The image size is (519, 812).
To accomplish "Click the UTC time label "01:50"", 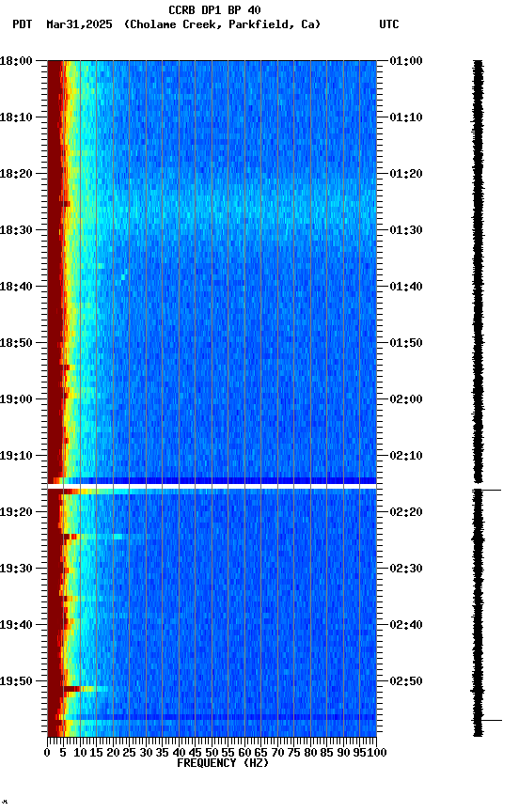I will [406, 343].
